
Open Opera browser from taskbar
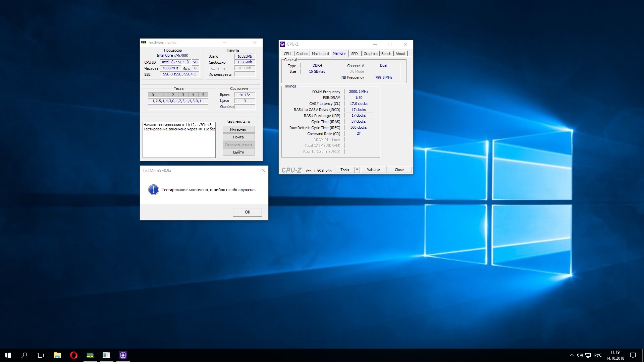click(73, 355)
